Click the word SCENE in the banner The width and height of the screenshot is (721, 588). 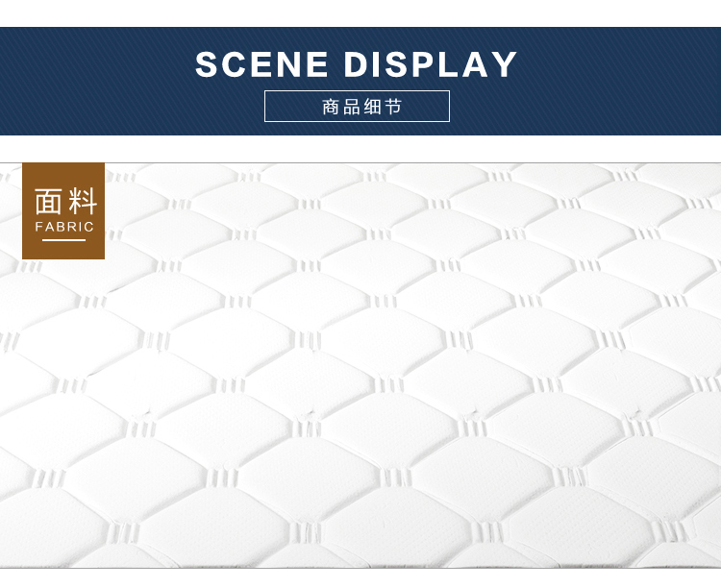[261, 64]
